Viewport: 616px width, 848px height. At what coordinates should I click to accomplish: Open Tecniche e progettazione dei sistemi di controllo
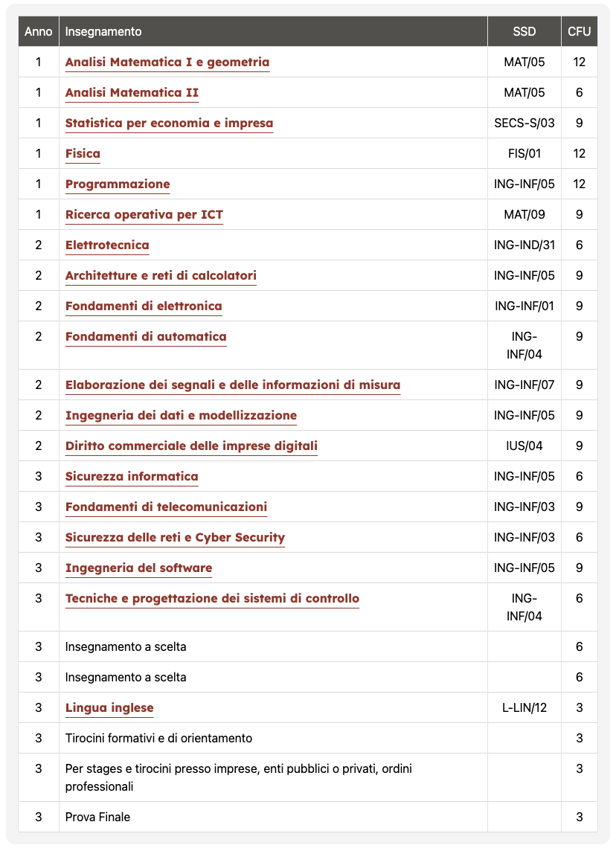pyautogui.click(x=212, y=599)
